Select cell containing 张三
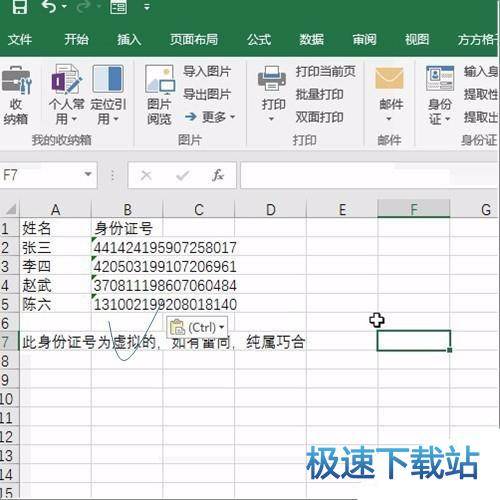 pyautogui.click(x=55, y=247)
